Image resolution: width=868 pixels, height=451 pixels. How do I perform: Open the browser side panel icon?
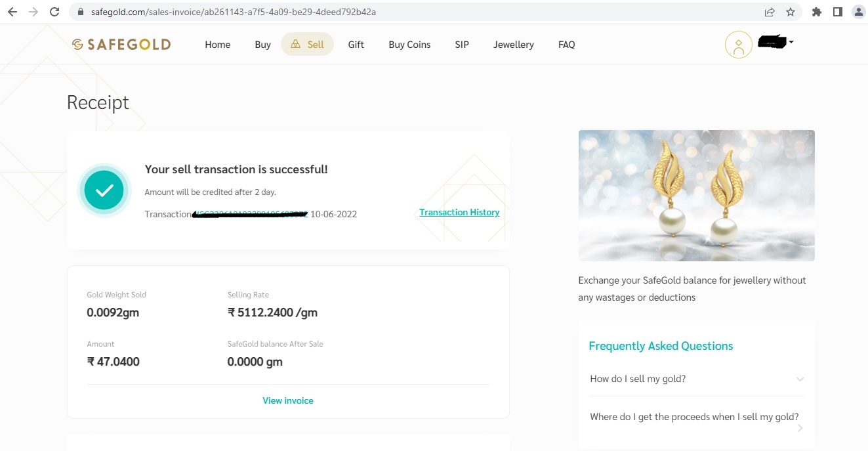coord(837,12)
